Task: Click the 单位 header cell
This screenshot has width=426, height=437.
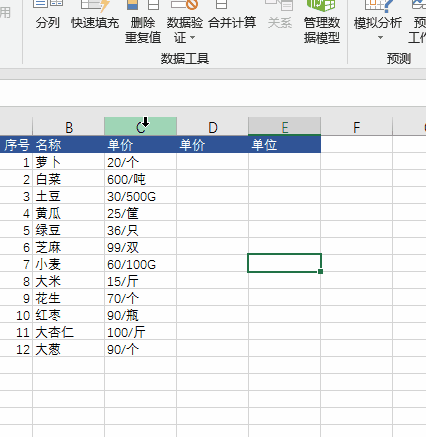Action: pos(285,145)
